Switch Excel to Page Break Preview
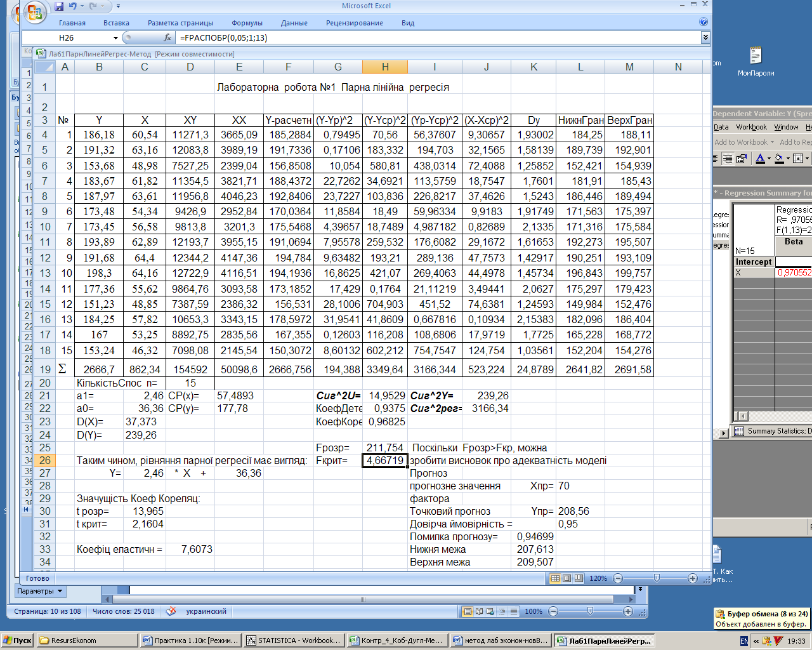 pyautogui.click(x=578, y=578)
